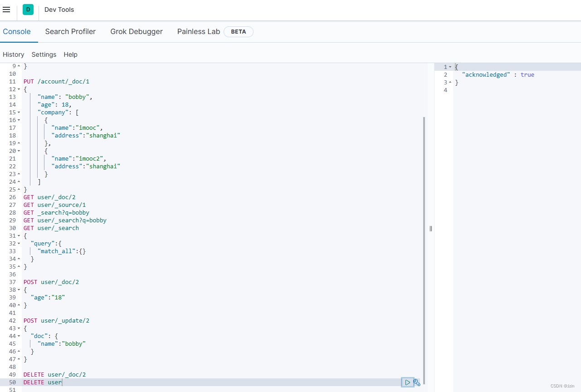Click the line GET user/_doc/2
Viewport: 581px width, 392px height.
pyautogui.click(x=50, y=197)
